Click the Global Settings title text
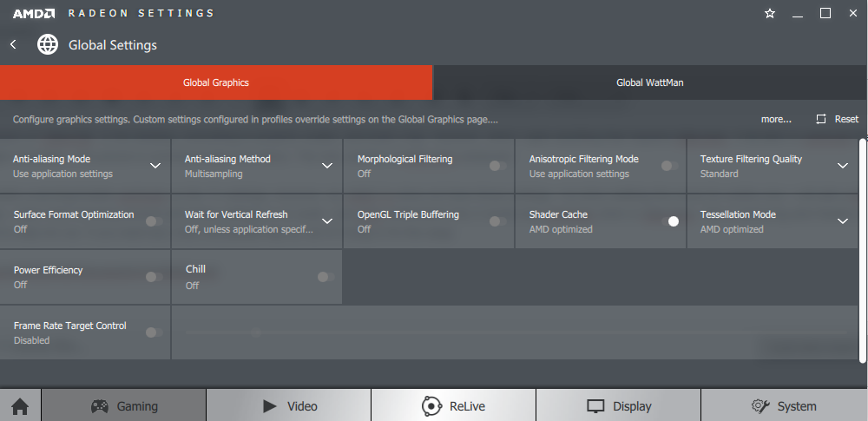Image resolution: width=868 pixels, height=421 pixels. click(x=113, y=45)
